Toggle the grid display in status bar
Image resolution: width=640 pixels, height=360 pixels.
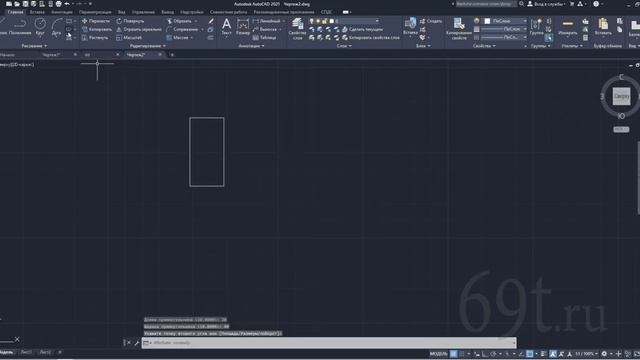[x=453, y=354]
